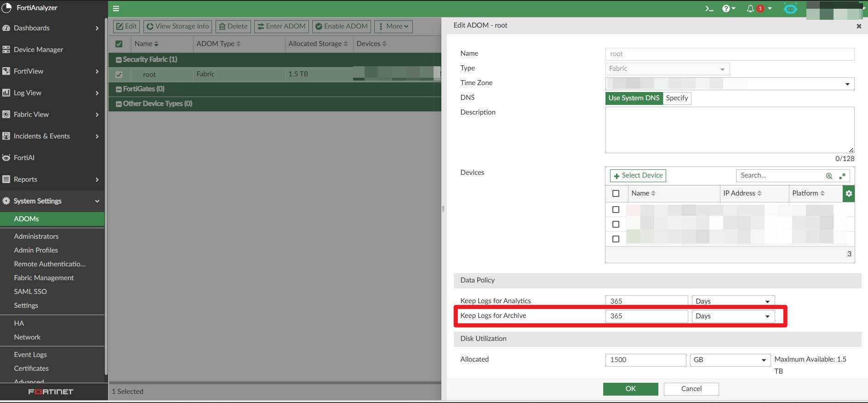Click the Enter ADOM button
The height and width of the screenshot is (403, 868).
[281, 27]
